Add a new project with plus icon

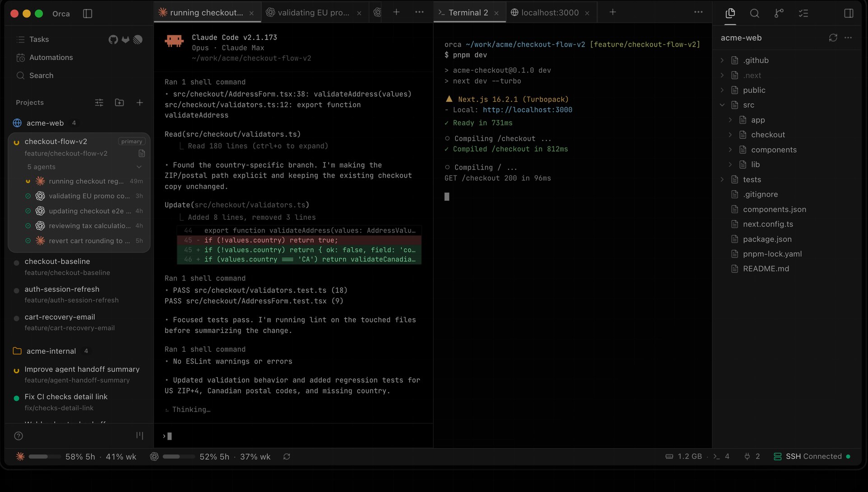(x=140, y=103)
